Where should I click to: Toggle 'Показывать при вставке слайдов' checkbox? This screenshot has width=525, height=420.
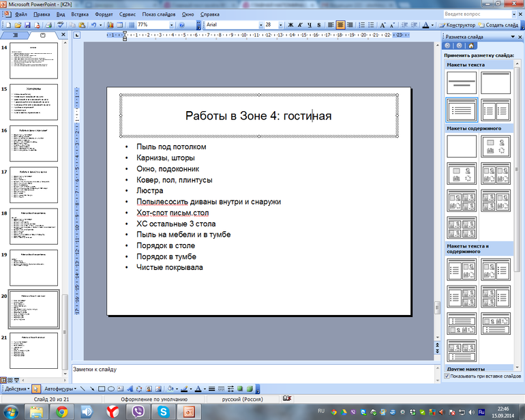click(447, 376)
